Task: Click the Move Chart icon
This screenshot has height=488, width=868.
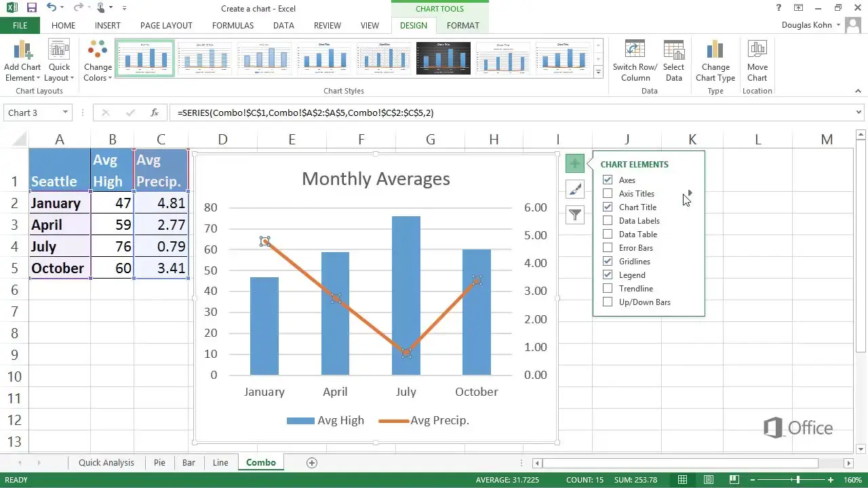Action: click(x=757, y=52)
